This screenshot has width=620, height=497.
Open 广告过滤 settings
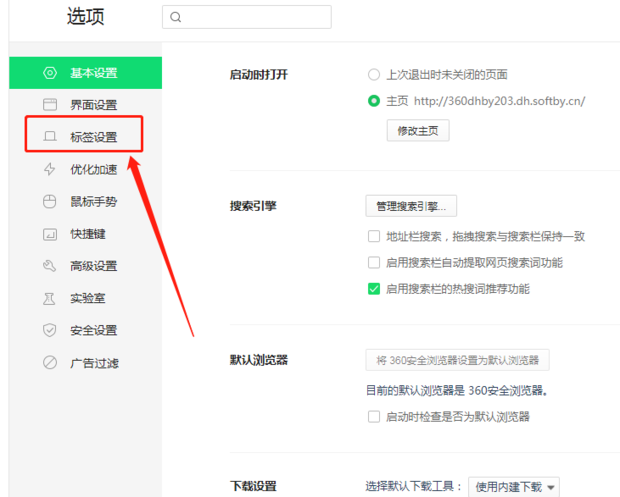click(85, 363)
